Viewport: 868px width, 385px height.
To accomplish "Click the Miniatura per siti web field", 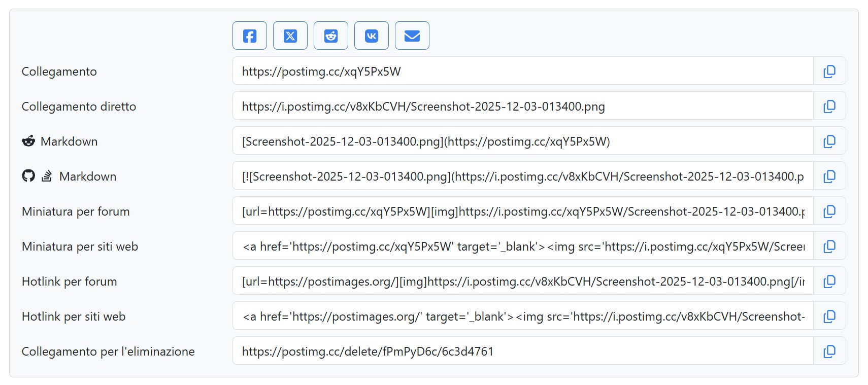I will 523,246.
